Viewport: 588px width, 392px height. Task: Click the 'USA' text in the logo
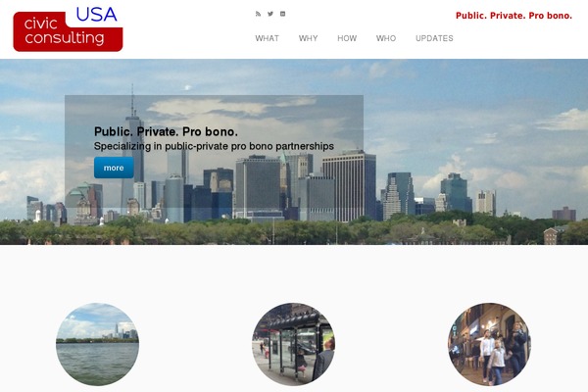coord(96,15)
